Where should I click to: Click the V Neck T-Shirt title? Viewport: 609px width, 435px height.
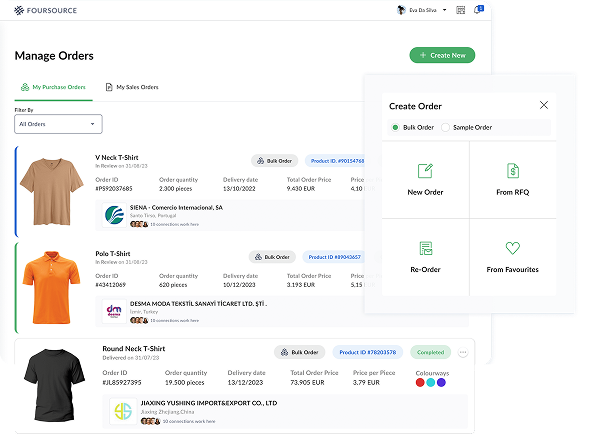[117, 157]
